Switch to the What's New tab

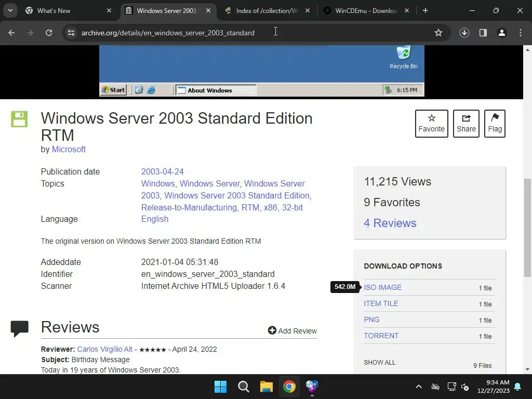(68, 10)
